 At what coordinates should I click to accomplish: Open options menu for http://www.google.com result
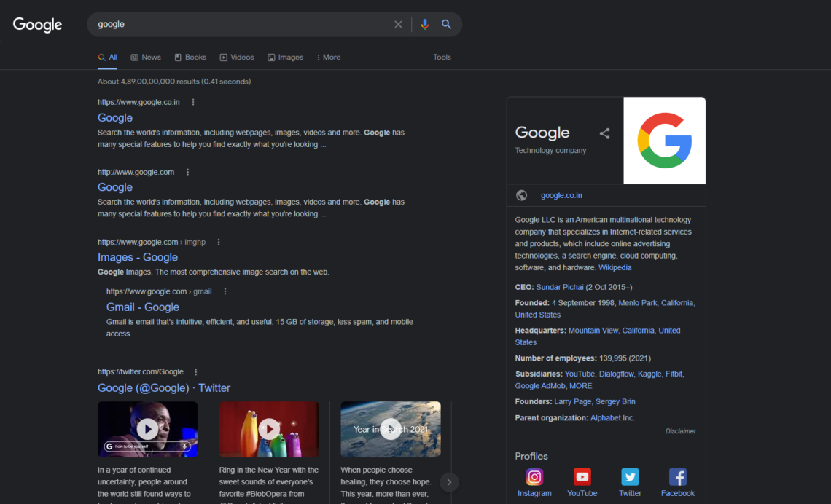tap(187, 172)
